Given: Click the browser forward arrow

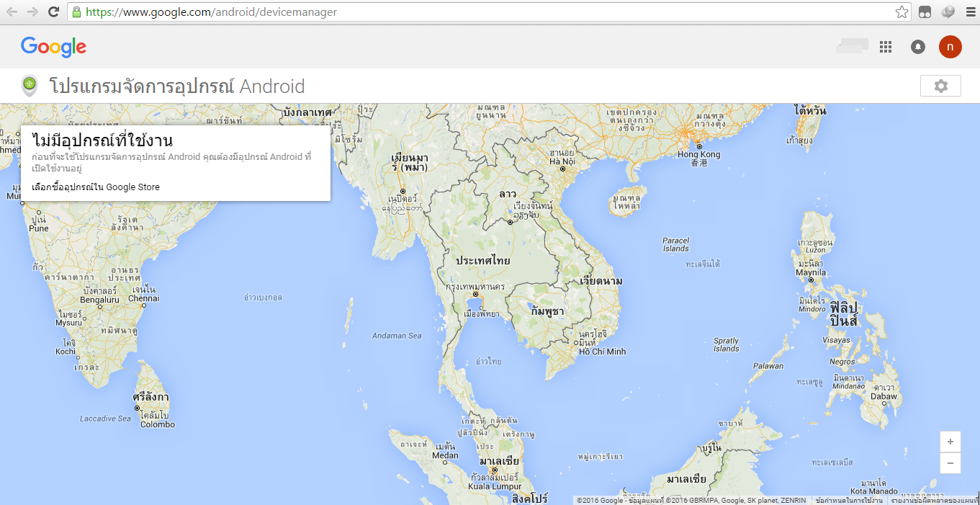Looking at the screenshot, I should 32,12.
